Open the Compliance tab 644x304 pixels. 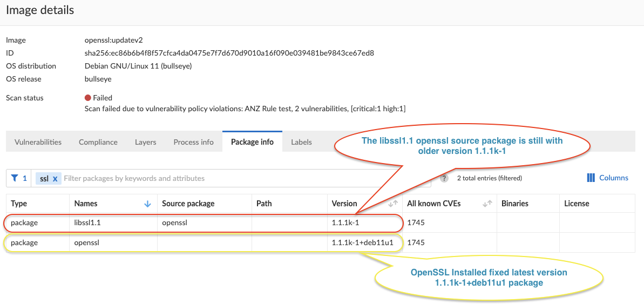[x=98, y=142]
